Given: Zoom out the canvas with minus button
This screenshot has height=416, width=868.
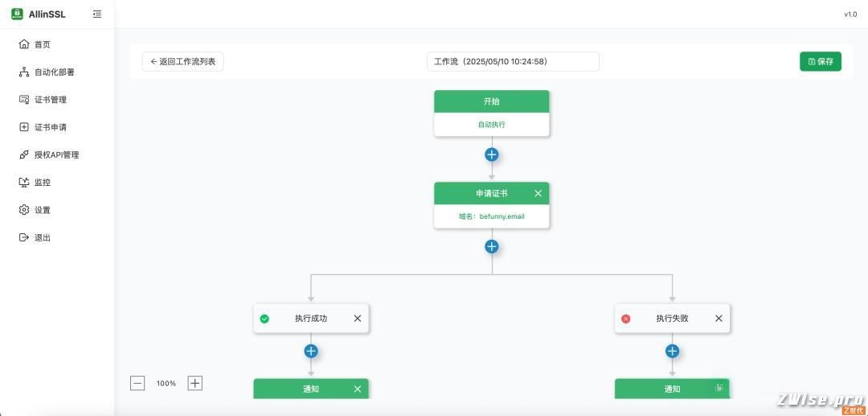Looking at the screenshot, I should [x=137, y=383].
